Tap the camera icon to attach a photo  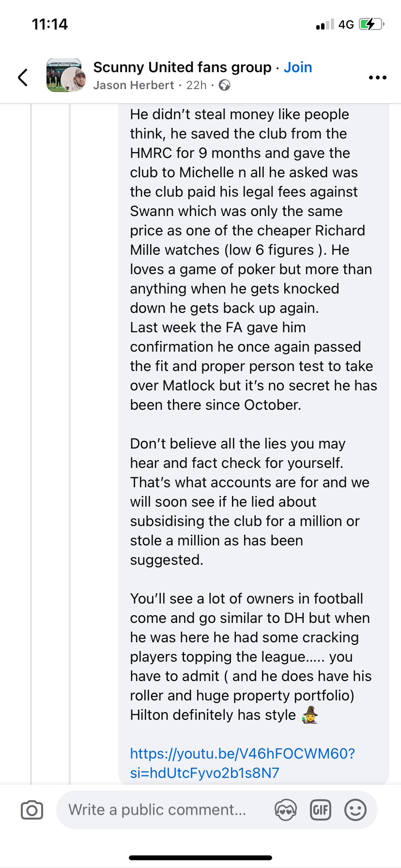tap(32, 810)
